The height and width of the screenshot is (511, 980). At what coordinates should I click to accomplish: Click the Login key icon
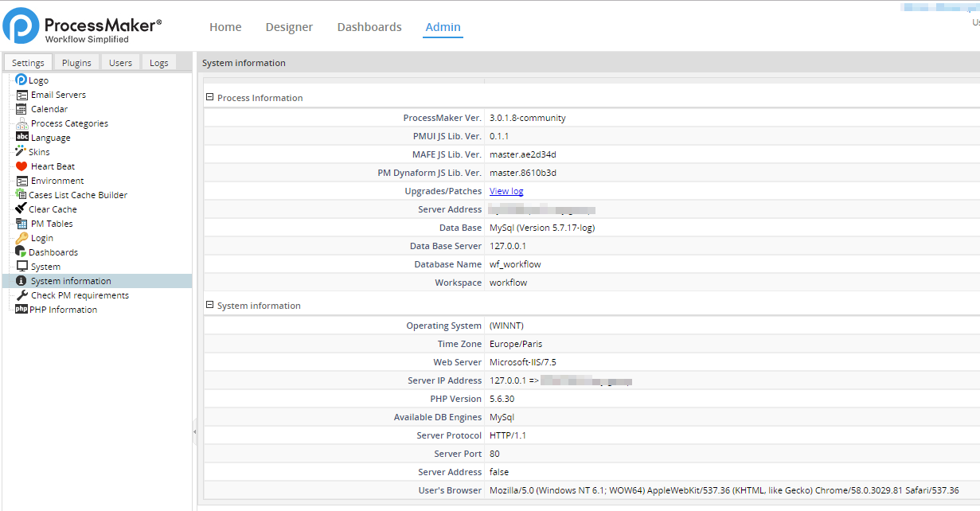[x=21, y=238]
